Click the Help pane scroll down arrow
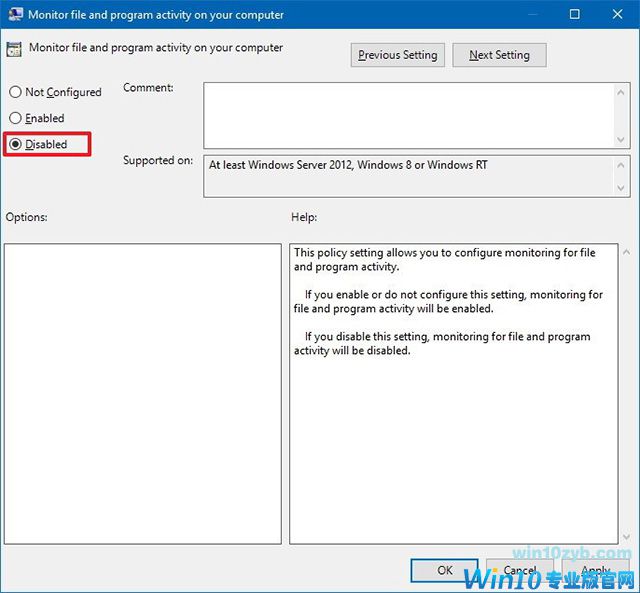Screen dimensions: 640x593 pyautogui.click(x=627, y=536)
